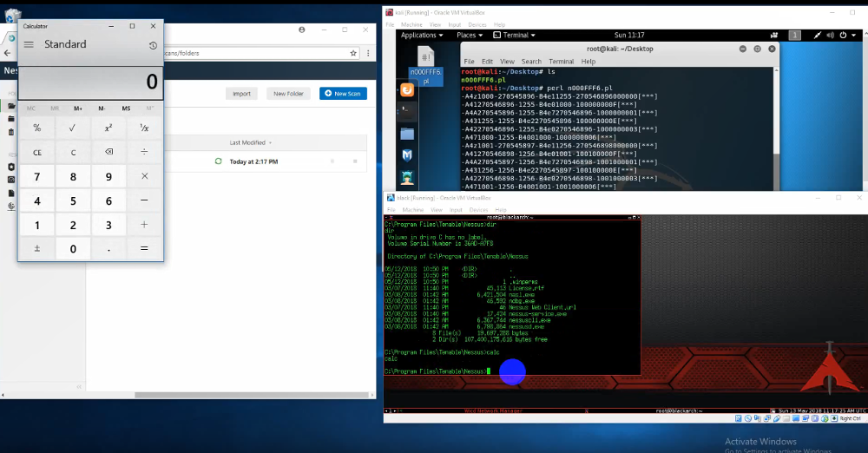Click the Calculator display showing 0
Screen dimensions: 868x453
[91, 82]
